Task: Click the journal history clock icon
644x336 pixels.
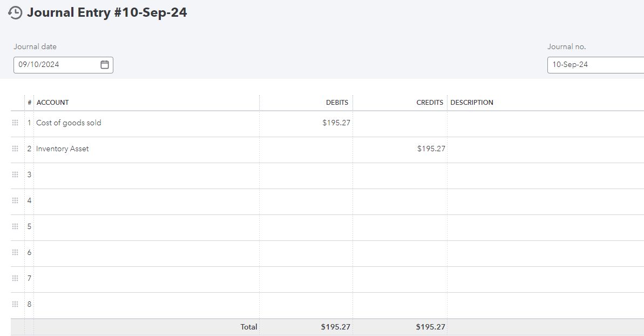Action: click(16, 13)
